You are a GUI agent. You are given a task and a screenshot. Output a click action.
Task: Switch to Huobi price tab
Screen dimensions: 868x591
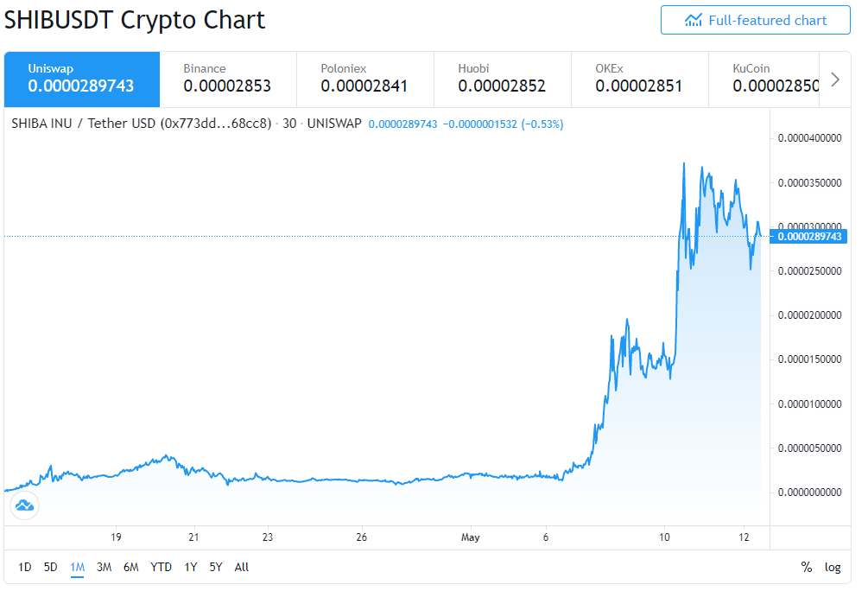point(503,79)
